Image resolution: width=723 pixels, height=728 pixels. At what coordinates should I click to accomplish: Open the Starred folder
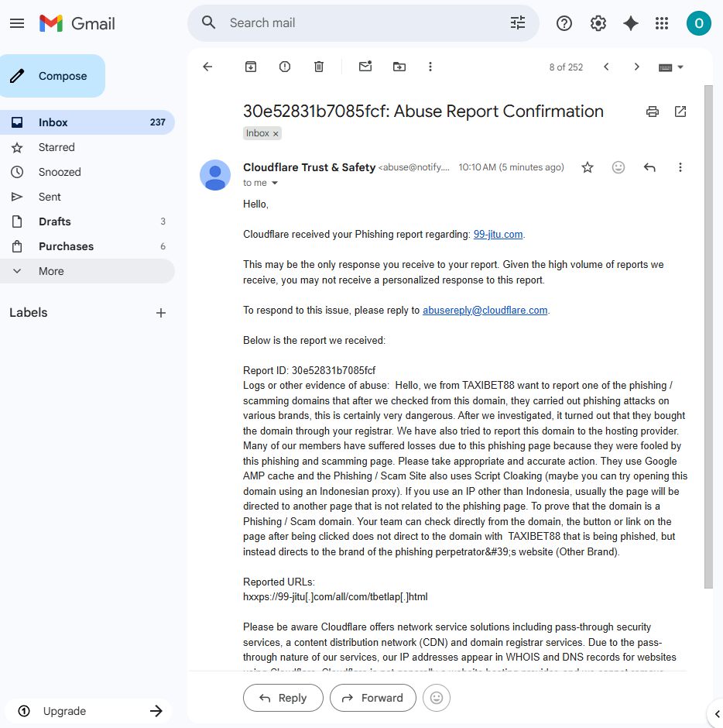[87, 147]
